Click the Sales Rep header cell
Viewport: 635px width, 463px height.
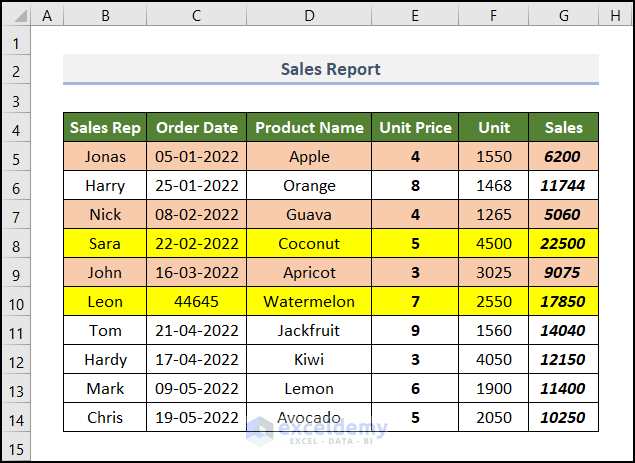point(105,128)
